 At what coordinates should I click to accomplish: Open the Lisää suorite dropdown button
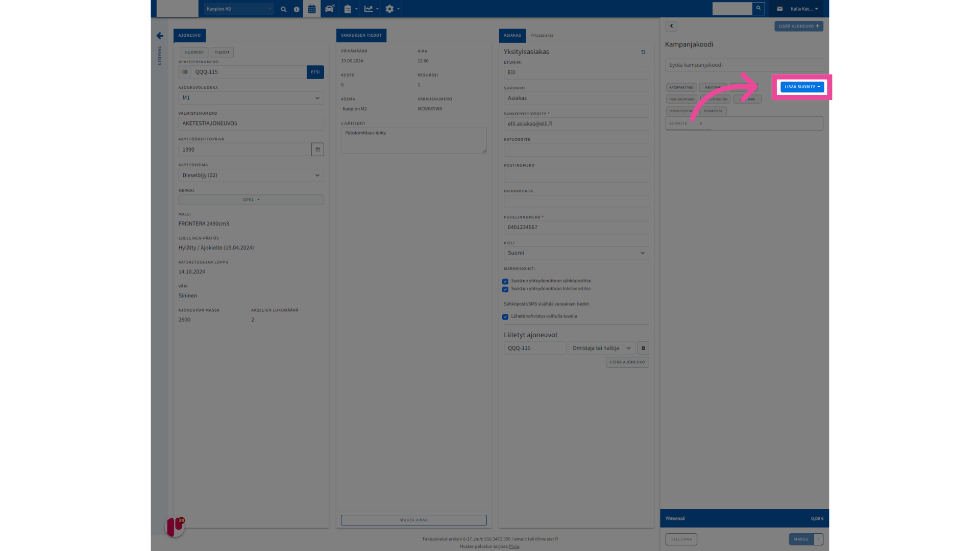(x=802, y=87)
